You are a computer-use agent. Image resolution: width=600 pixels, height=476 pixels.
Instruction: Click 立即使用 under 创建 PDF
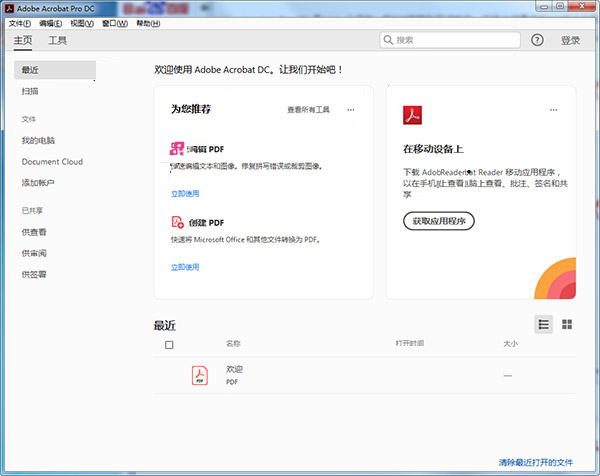point(185,267)
